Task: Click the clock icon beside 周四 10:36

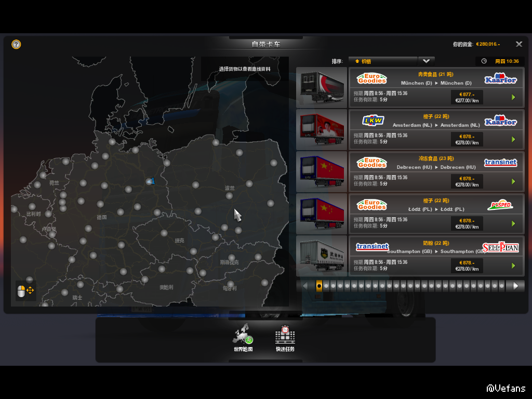Action: click(484, 61)
